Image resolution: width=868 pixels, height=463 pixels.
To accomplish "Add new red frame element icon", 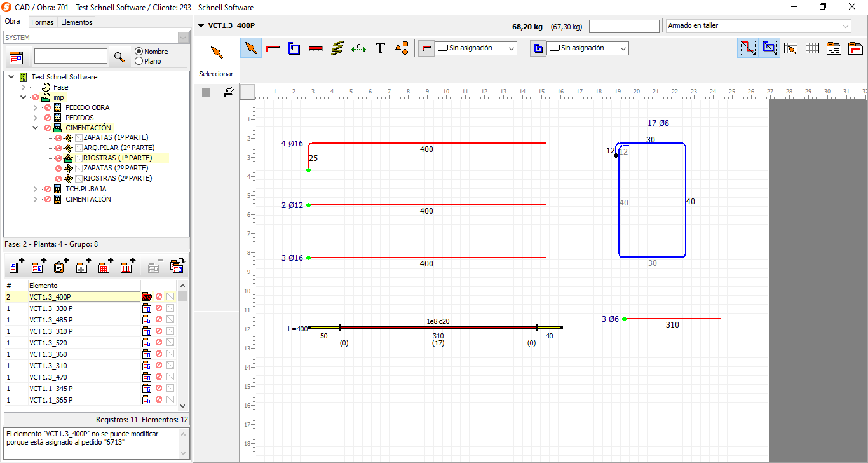I will 128,266.
